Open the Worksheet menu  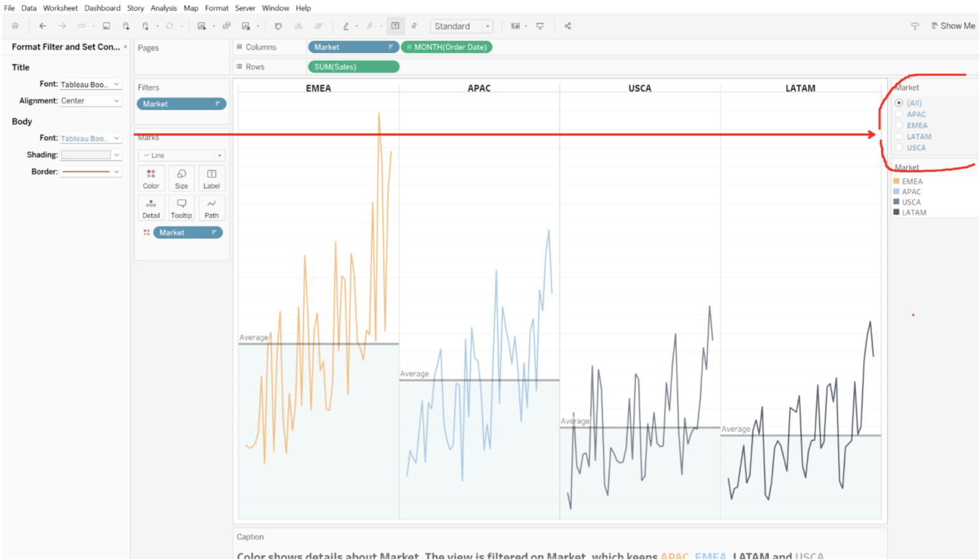[x=61, y=8]
